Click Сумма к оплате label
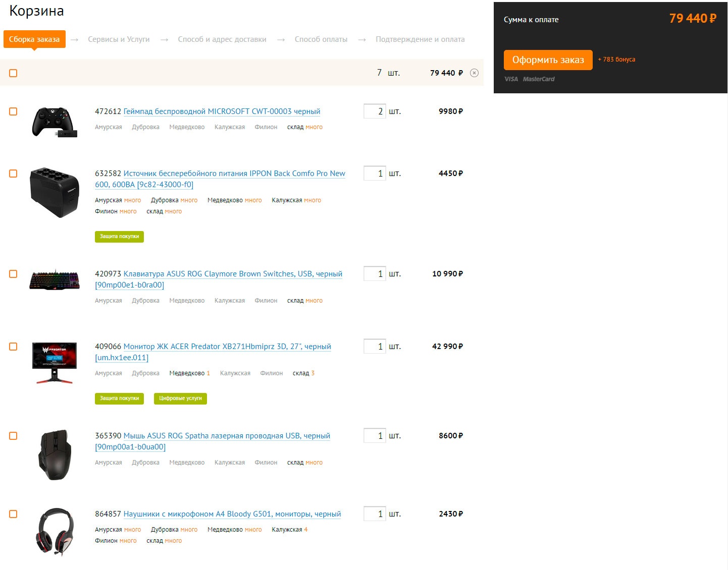728x570 pixels. (x=531, y=20)
